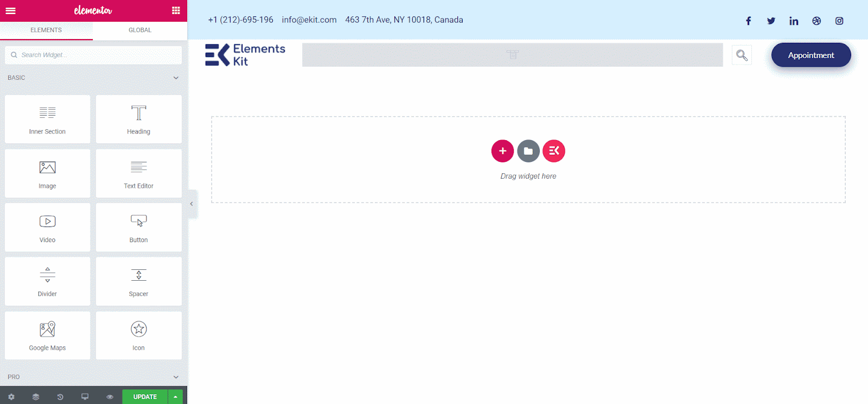Open the Dribbble social icon

pyautogui.click(x=816, y=21)
